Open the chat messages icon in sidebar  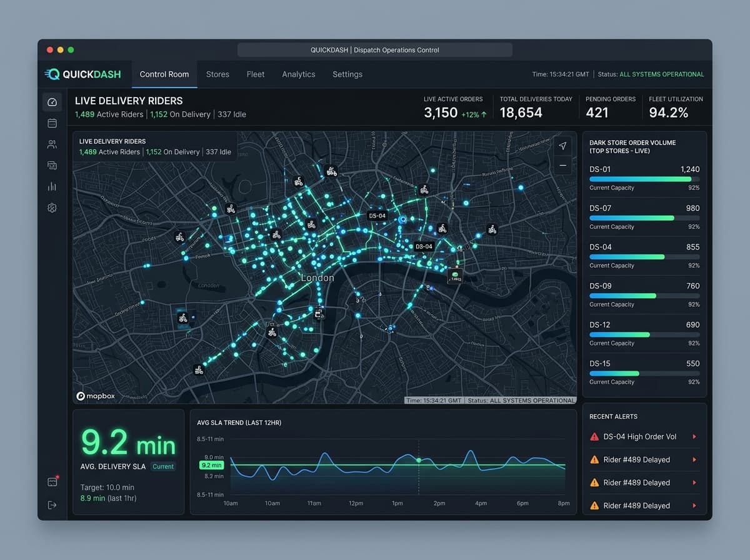(x=52, y=166)
